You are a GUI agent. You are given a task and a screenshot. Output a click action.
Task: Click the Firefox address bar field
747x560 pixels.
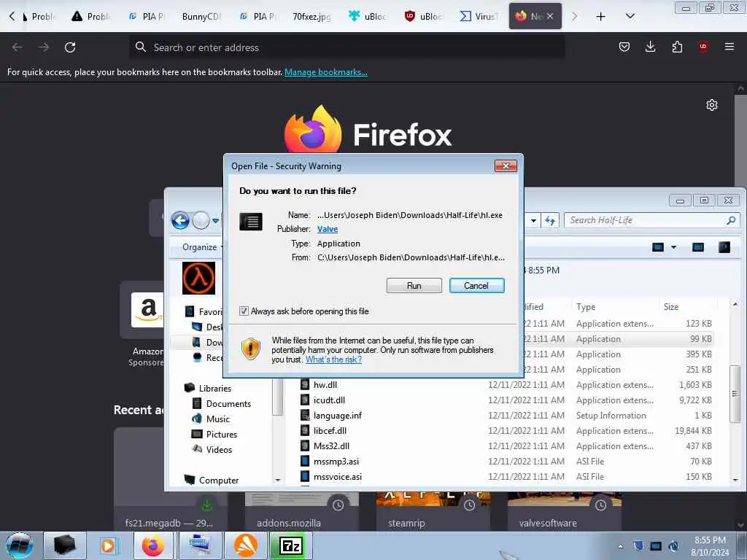pyautogui.click(x=347, y=47)
